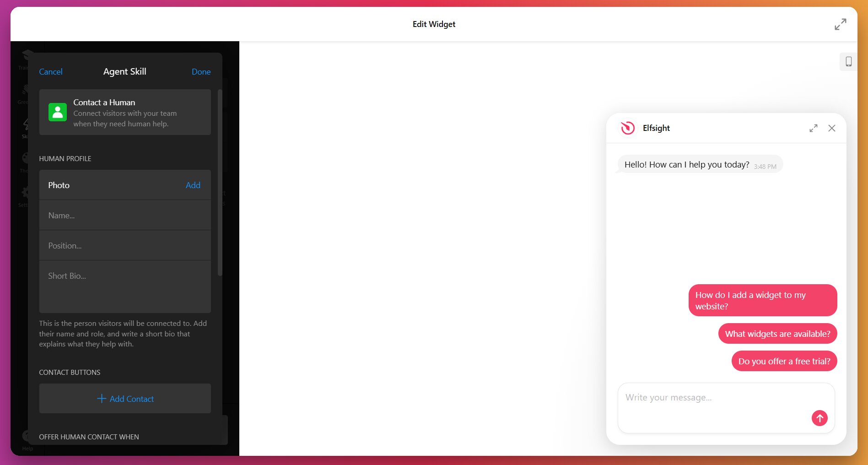Add a photo for the human profile
Screen dimensions: 868x465
coord(193,185)
